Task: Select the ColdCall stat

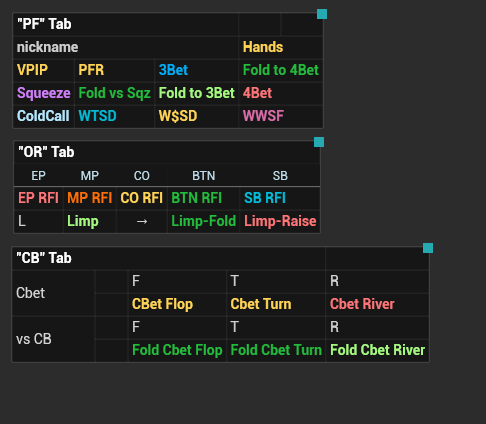Action: click(x=43, y=116)
